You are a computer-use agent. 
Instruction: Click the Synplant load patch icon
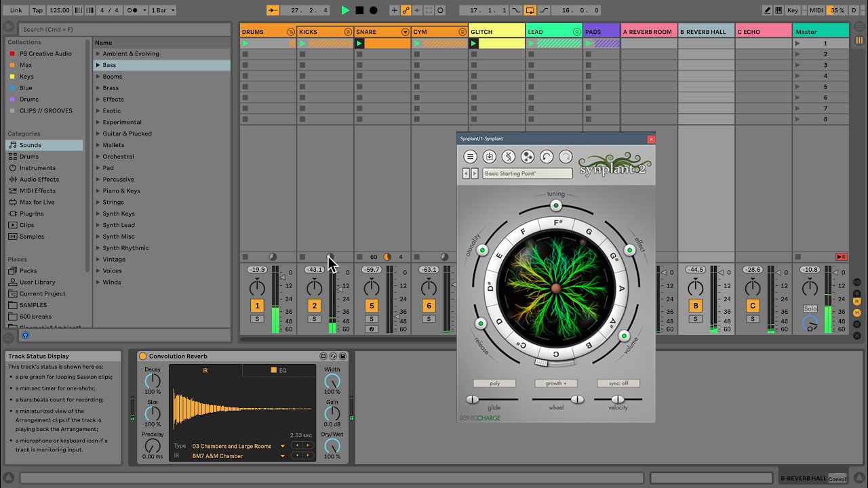[489, 157]
